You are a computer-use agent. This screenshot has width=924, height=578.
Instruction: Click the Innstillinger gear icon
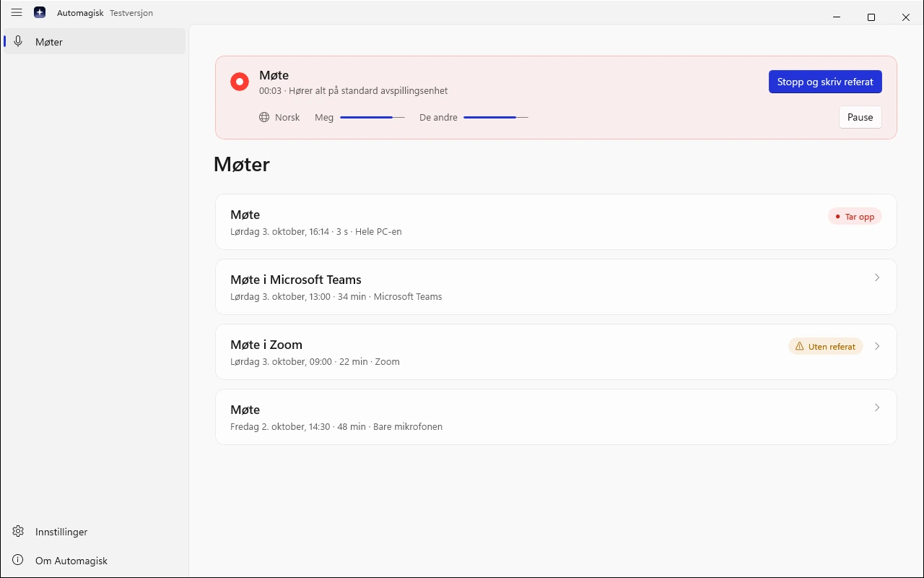19,532
